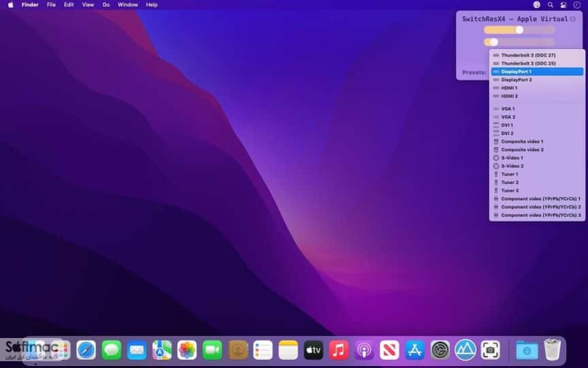Choose Composite video 1
588x368 pixels.
[537, 142]
